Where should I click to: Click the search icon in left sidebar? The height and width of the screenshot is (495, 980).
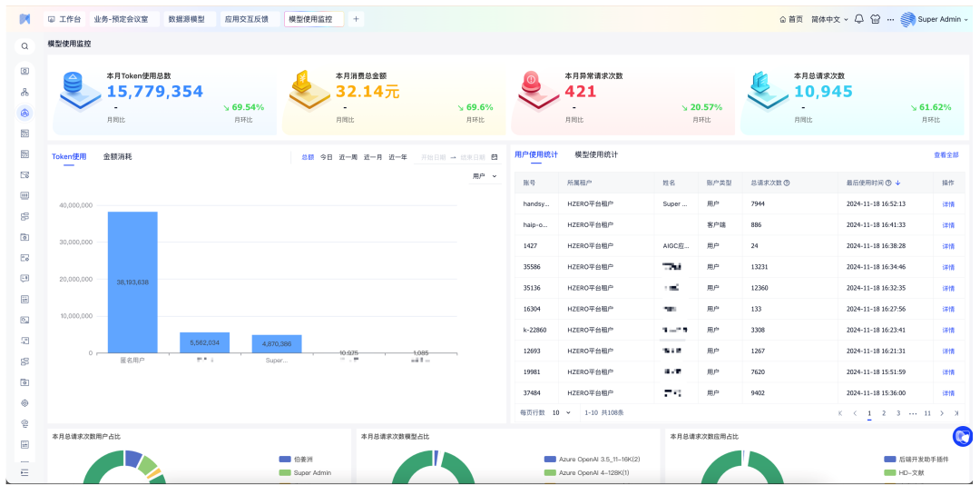click(x=24, y=45)
